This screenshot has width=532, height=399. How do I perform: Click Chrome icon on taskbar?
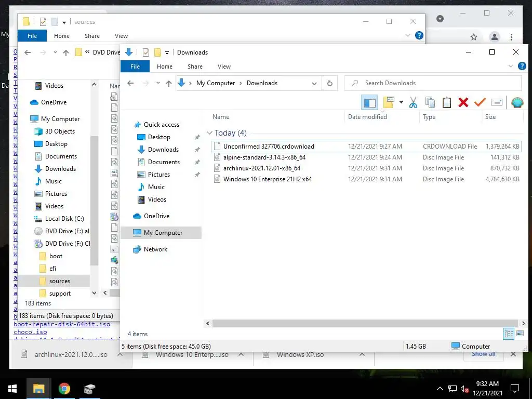pyautogui.click(x=64, y=389)
